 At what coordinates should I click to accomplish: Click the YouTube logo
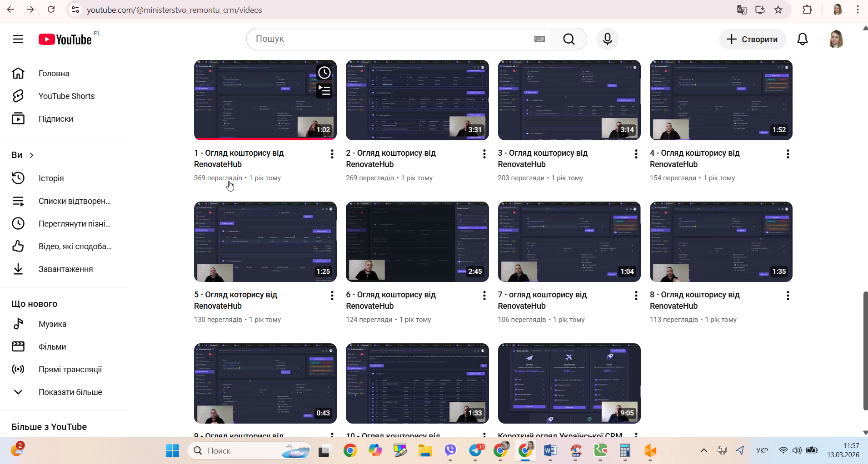pyautogui.click(x=65, y=39)
